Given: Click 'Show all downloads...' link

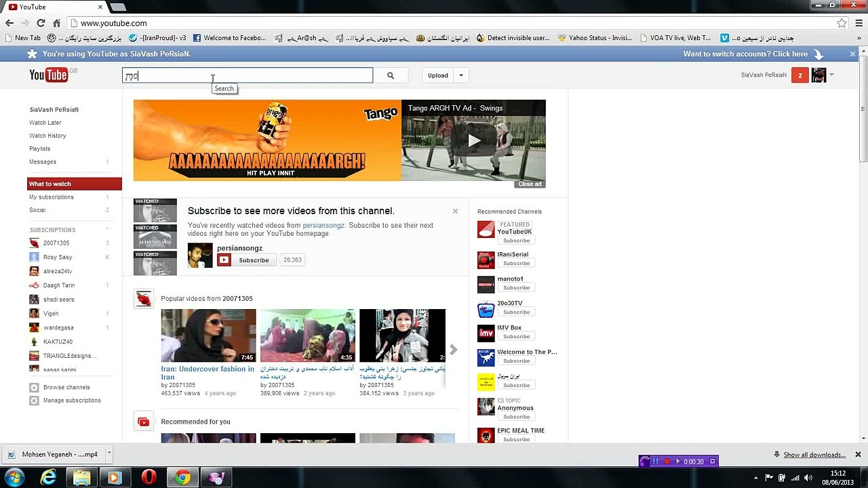Looking at the screenshot, I should (x=814, y=455).
